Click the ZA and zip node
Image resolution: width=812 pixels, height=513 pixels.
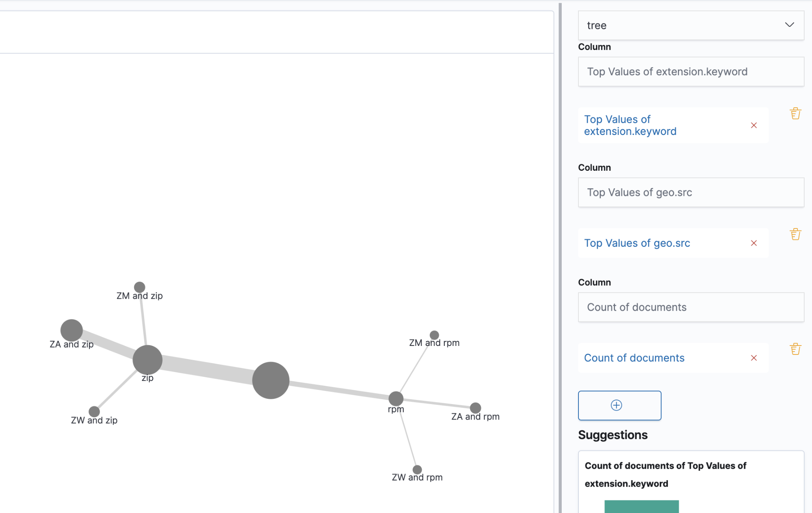[71, 330]
